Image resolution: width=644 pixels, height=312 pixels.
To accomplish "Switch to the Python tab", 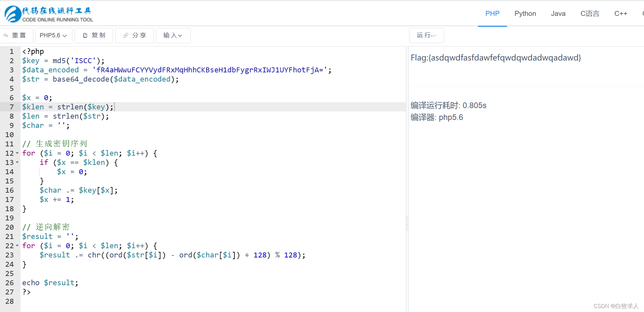I will 525,14.
